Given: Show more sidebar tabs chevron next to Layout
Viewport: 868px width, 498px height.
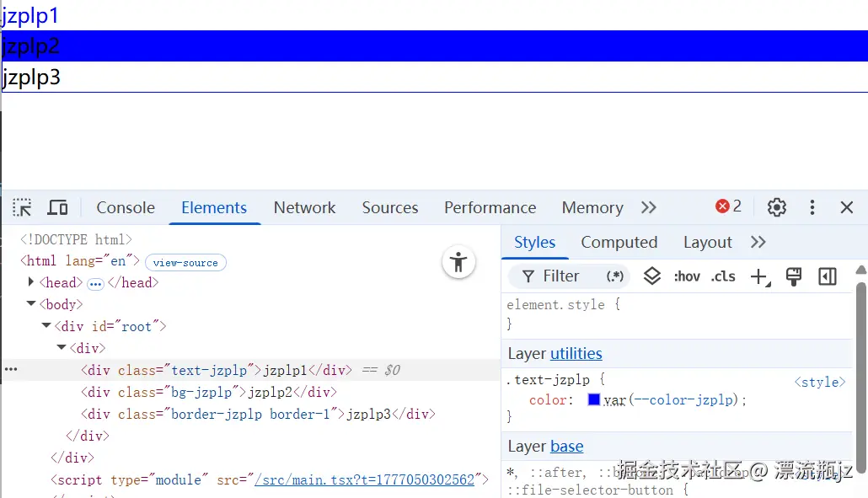Looking at the screenshot, I should (x=758, y=242).
